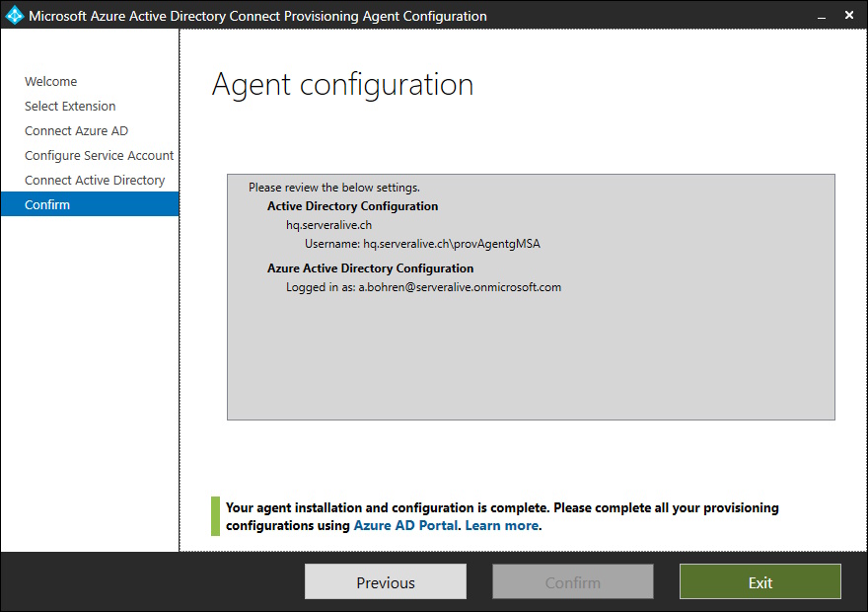Click the Azure Active Directory Configuration heading
868x612 pixels.
point(370,268)
